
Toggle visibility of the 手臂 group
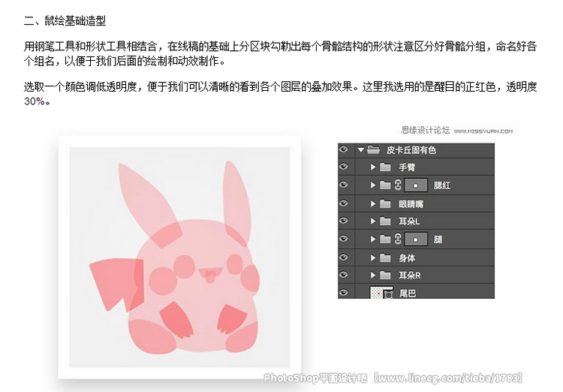click(344, 167)
